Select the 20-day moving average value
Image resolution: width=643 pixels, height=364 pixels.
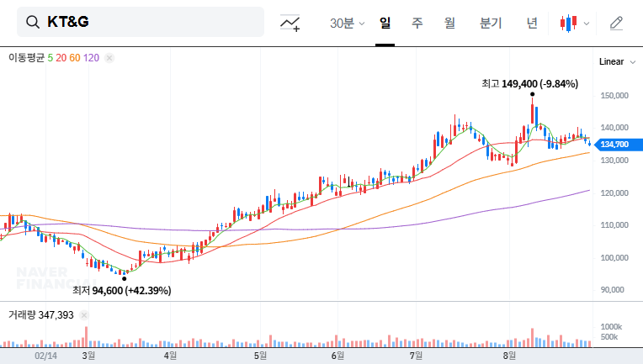(61, 58)
